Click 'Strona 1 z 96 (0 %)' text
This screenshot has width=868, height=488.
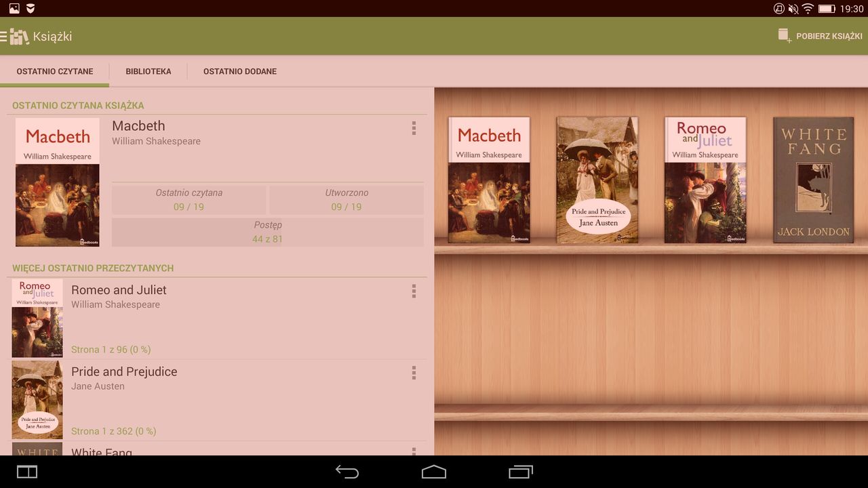pos(111,350)
